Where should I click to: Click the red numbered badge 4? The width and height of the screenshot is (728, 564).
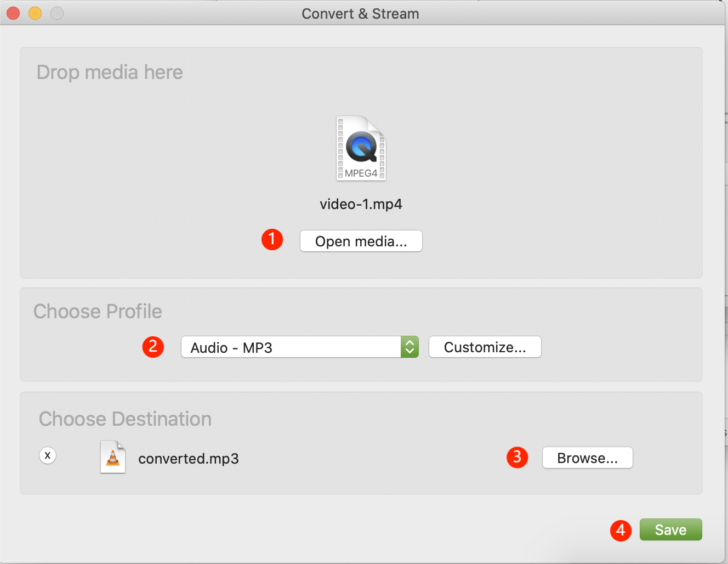[x=621, y=531]
